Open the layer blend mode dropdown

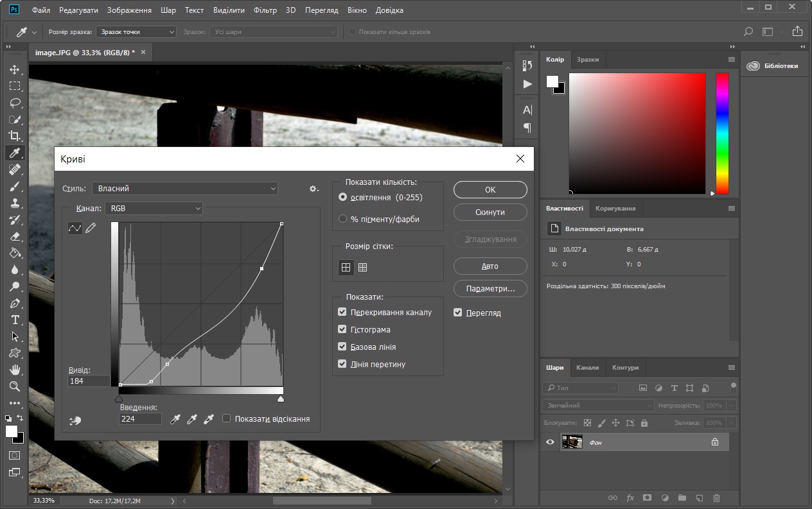click(597, 405)
